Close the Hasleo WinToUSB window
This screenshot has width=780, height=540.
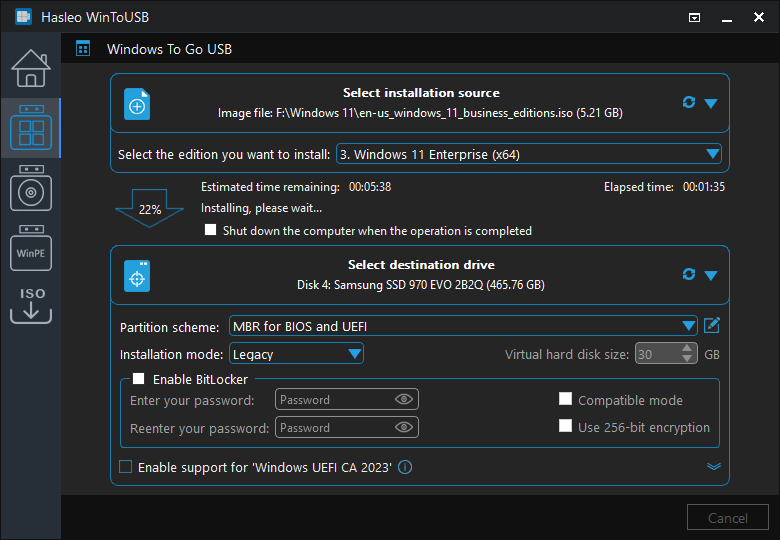pyautogui.click(x=759, y=17)
